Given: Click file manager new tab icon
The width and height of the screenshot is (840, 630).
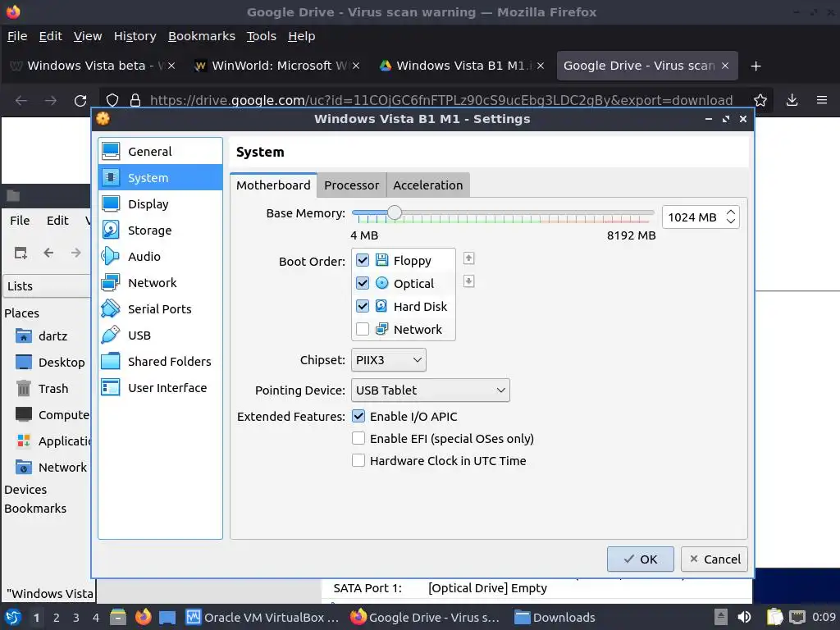Looking at the screenshot, I should [x=21, y=253].
